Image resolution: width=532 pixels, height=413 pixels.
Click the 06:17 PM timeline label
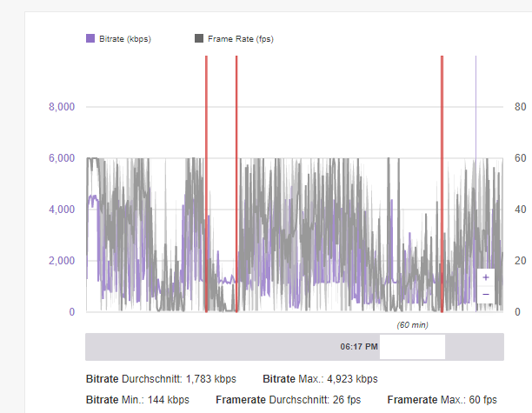tap(359, 346)
